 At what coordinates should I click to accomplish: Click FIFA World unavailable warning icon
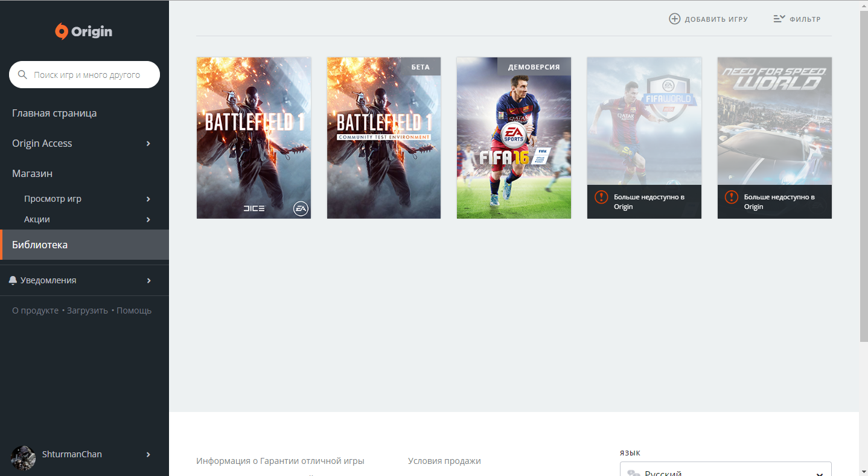601,197
